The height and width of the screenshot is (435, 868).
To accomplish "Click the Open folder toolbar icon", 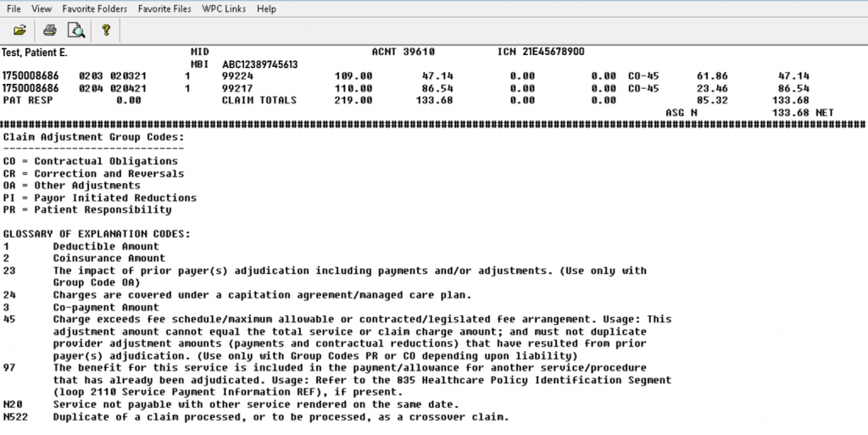I will point(20,31).
